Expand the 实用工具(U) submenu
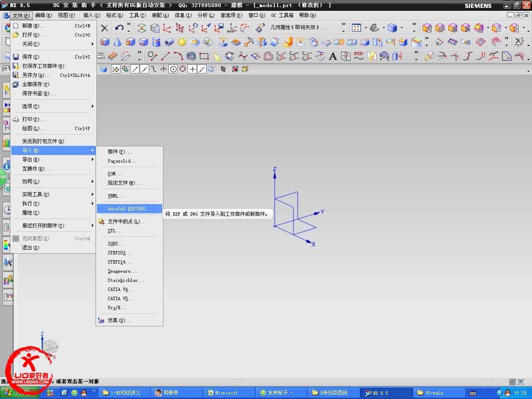 click(53, 195)
